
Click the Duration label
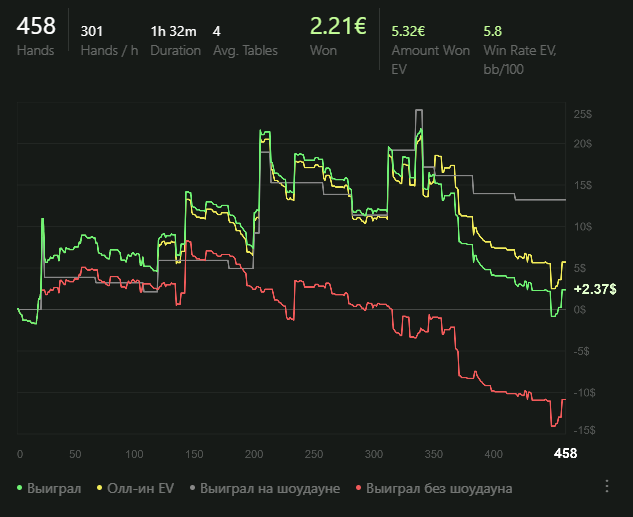point(176,50)
